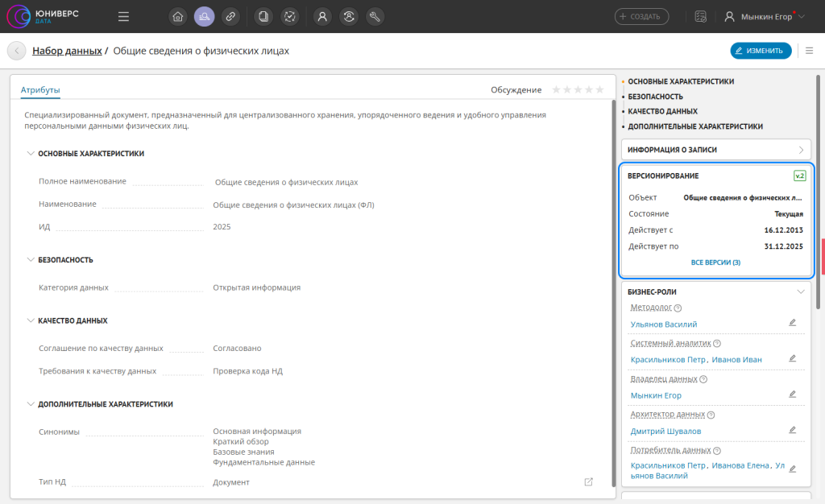Rate the record with the fifth star
825x504 pixels.
click(x=599, y=90)
